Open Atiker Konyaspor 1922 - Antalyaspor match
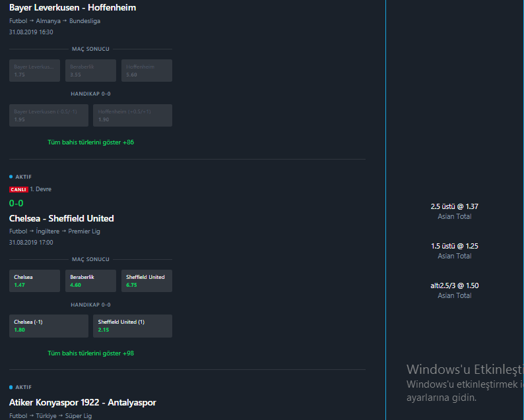The height and width of the screenshot is (420, 524). [x=82, y=402]
